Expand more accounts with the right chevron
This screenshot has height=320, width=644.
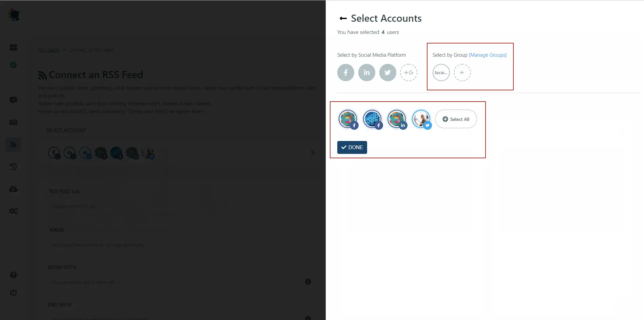pyautogui.click(x=312, y=153)
